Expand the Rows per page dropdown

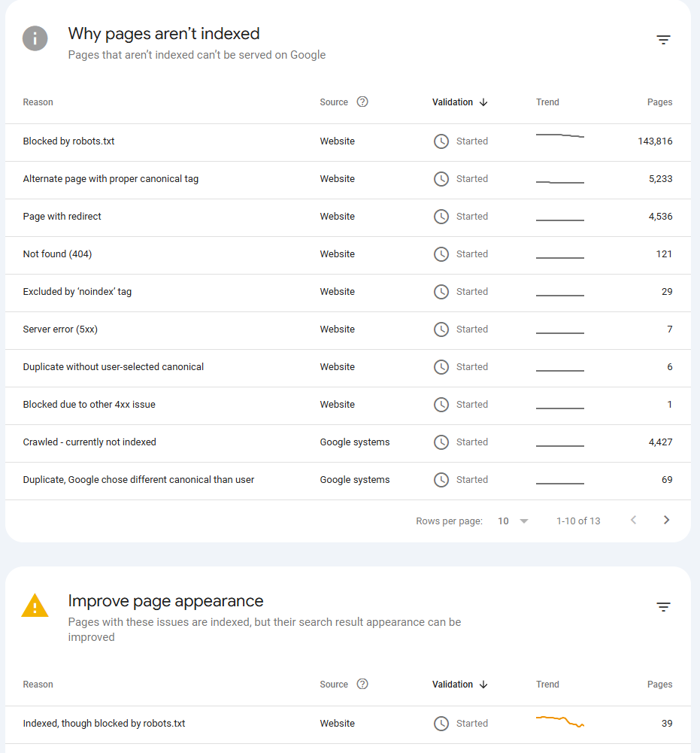pos(514,521)
